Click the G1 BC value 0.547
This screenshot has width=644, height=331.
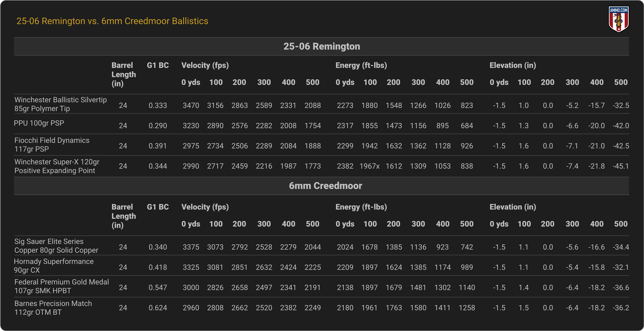158,288
